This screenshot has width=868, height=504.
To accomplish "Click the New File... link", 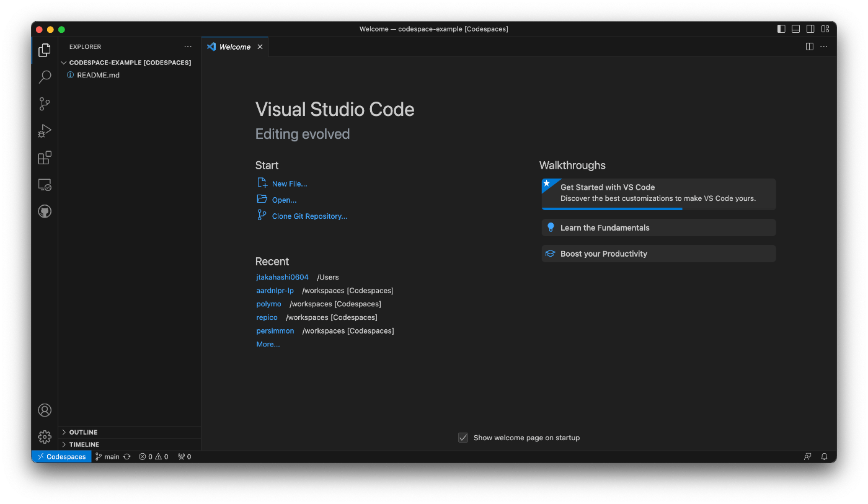I will tap(290, 184).
